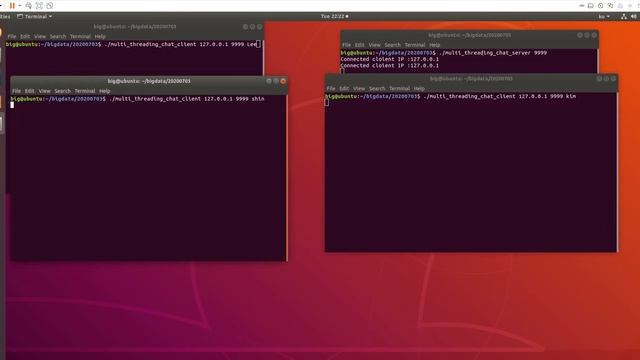The width and height of the screenshot is (640, 360).
Task: Click the kim client window title bar
Action: coord(471,79)
